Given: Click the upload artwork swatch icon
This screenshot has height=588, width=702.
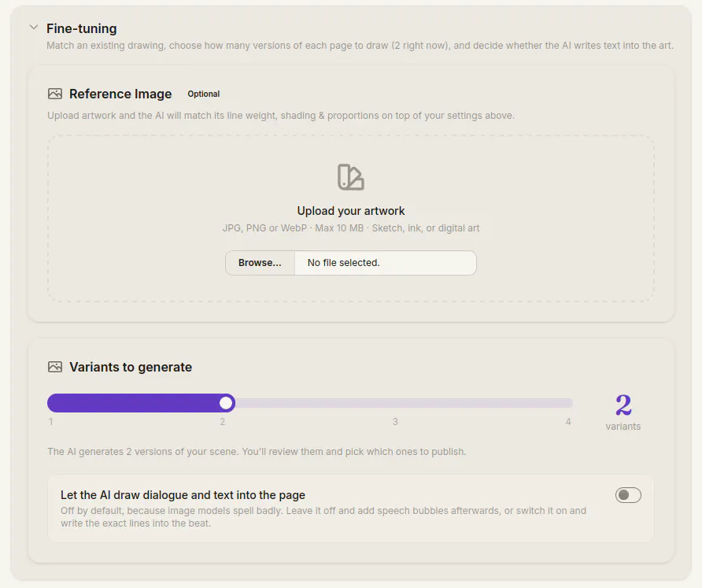Looking at the screenshot, I should (350, 177).
